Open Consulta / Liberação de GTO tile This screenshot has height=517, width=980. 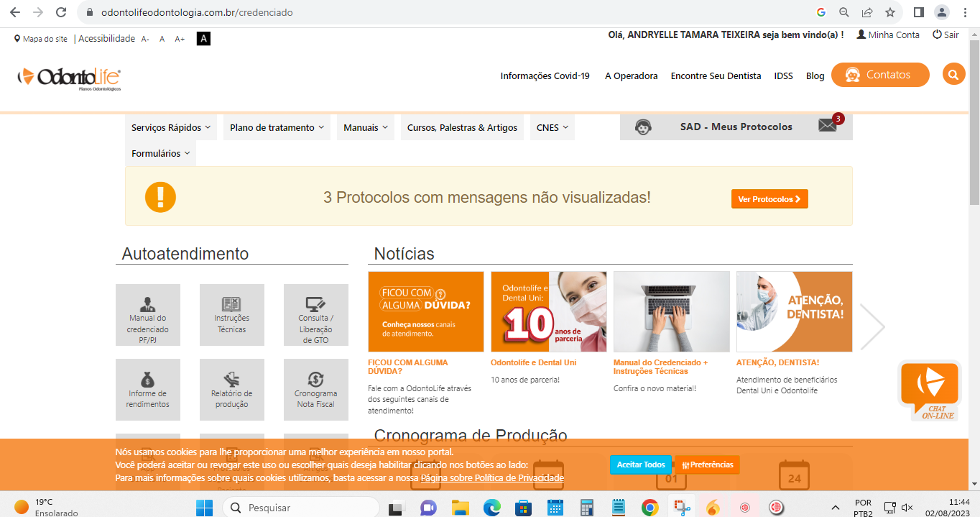tap(315, 315)
